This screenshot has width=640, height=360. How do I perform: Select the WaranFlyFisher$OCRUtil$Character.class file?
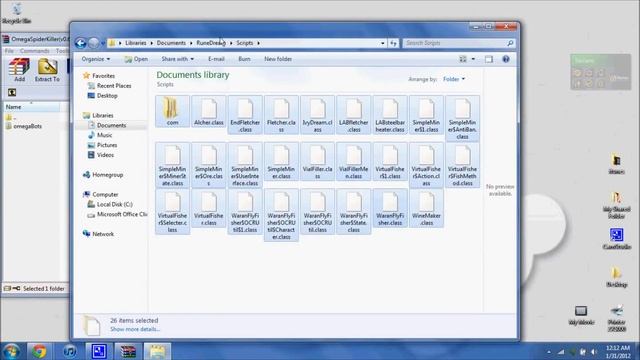pyautogui.click(x=281, y=215)
